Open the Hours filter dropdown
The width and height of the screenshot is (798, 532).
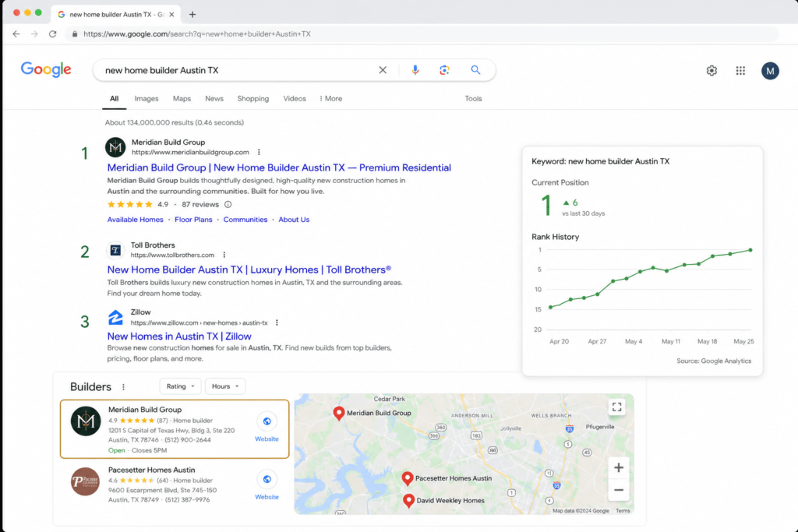point(225,386)
